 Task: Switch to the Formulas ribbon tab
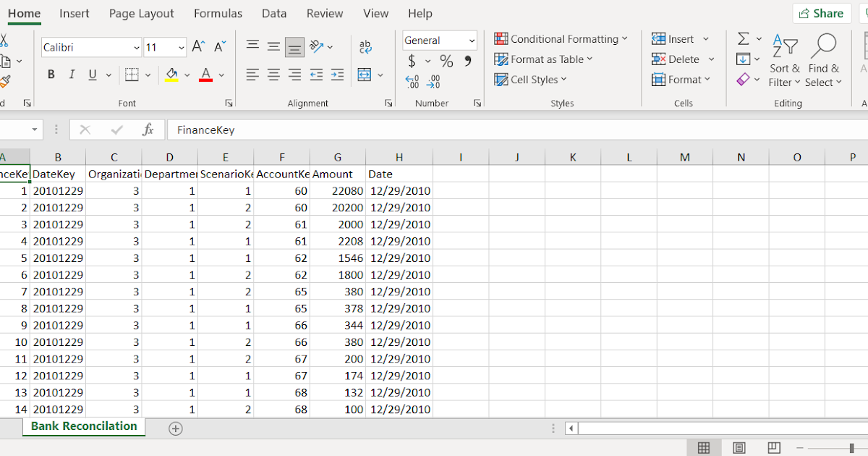[218, 13]
